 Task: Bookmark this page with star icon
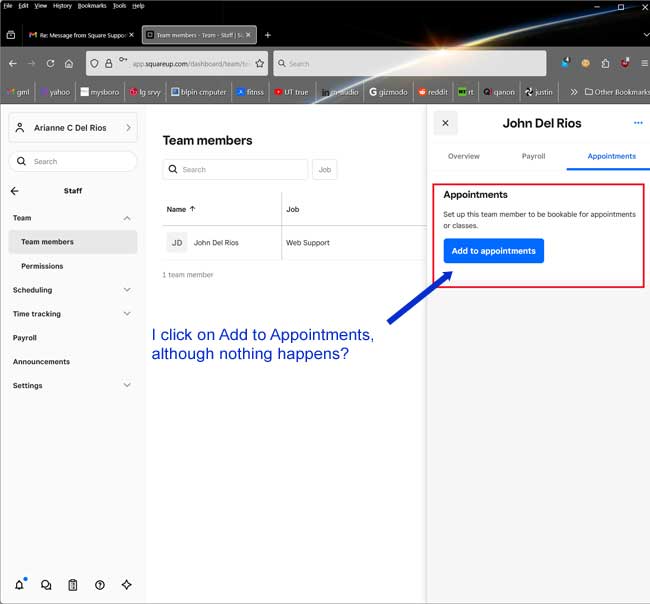point(260,63)
